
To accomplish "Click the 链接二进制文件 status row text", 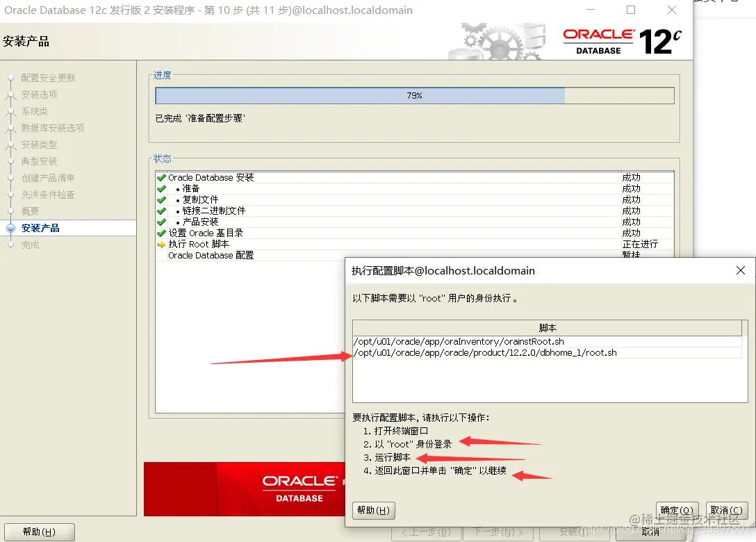I will click(x=213, y=211).
